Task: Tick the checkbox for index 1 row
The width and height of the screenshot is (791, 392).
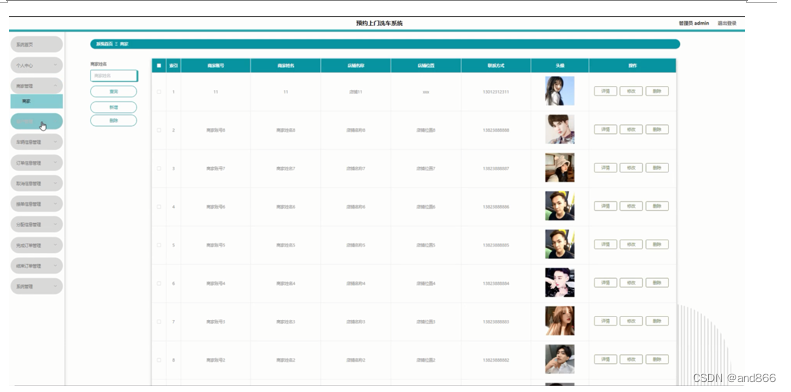Action: coord(159,92)
